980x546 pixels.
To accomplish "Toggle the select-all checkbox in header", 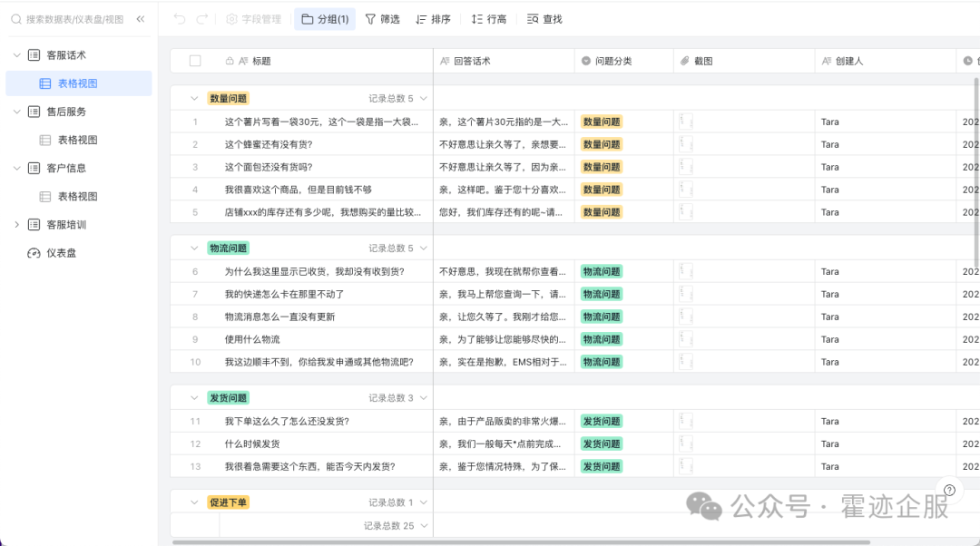I will pos(195,61).
